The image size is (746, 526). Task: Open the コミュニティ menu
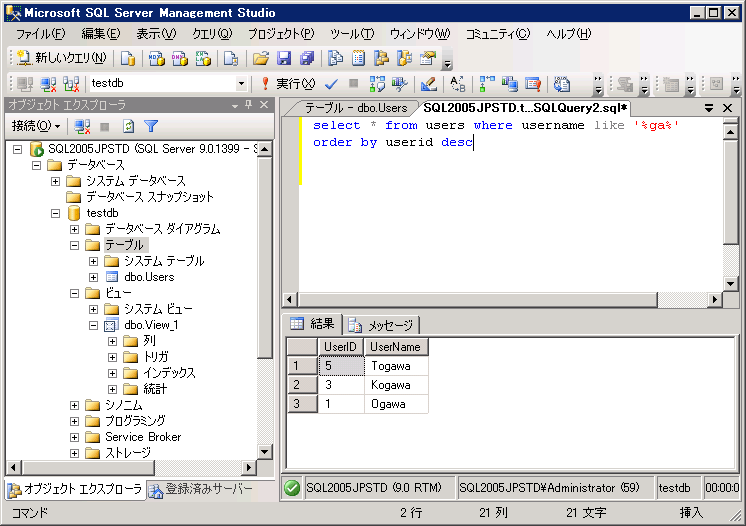click(x=497, y=34)
